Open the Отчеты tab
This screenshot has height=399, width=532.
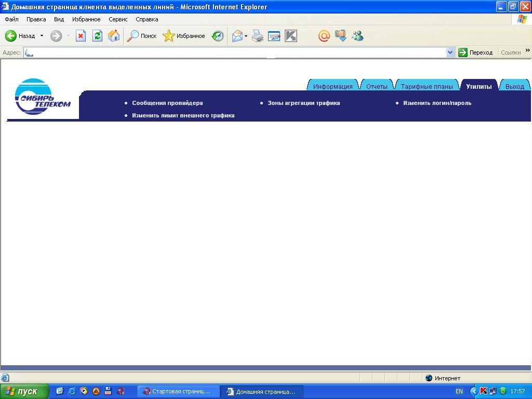pos(377,86)
